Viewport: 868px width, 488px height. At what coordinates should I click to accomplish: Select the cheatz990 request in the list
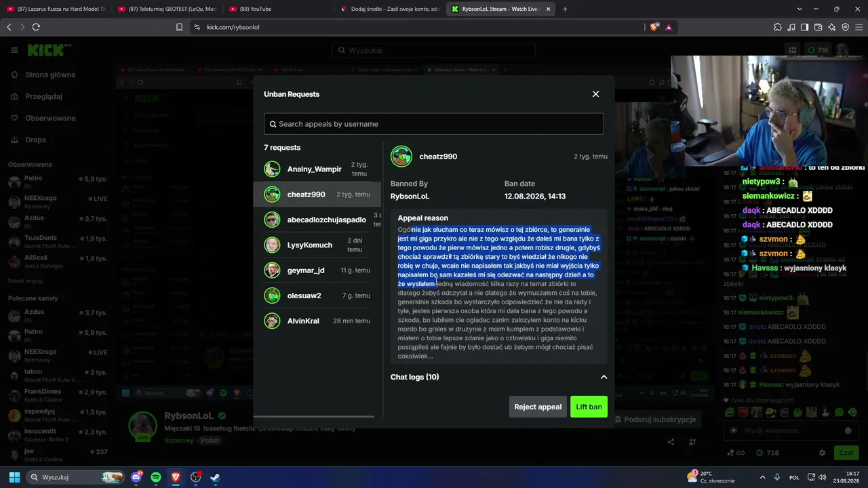click(x=317, y=195)
